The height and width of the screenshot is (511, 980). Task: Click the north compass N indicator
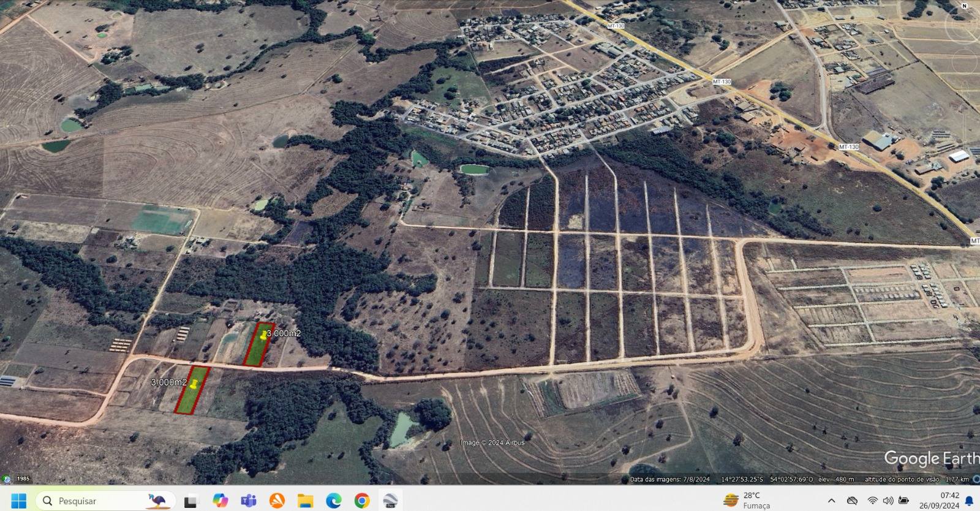click(964, 6)
